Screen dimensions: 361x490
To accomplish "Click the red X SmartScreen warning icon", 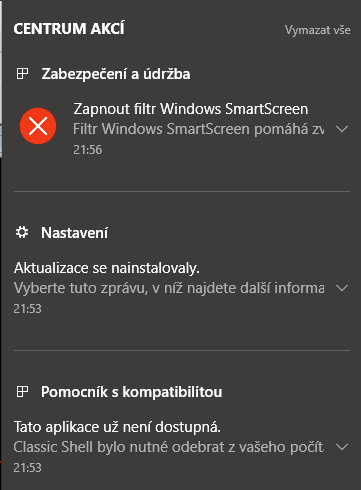I will click(38, 126).
